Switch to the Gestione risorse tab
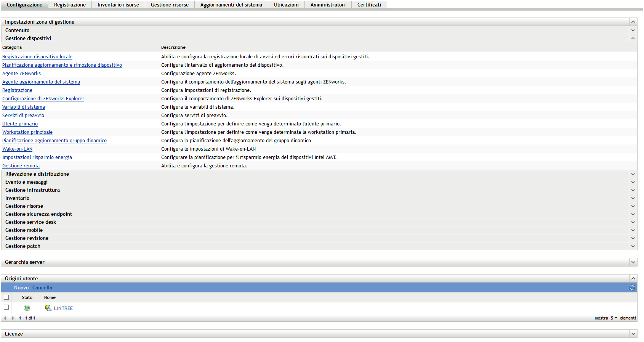 (170, 5)
